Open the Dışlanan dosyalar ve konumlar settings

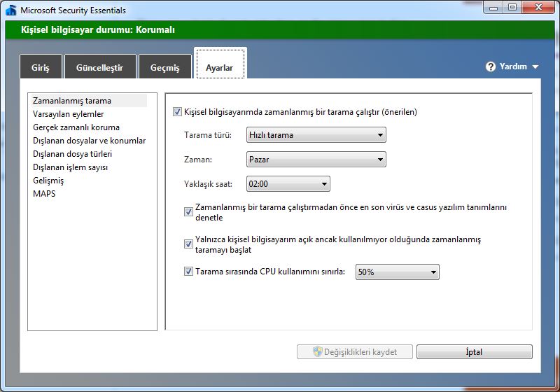pos(89,141)
